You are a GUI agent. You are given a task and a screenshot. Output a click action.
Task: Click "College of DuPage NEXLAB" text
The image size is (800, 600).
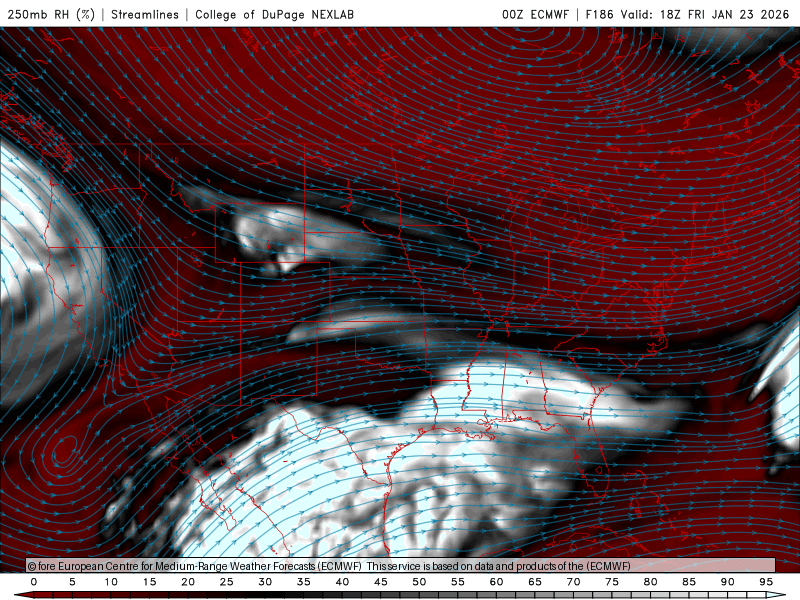pos(274,14)
